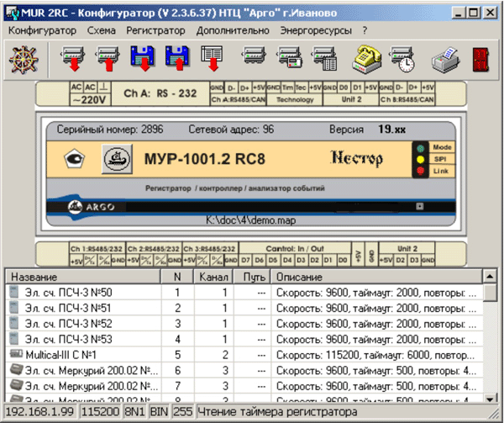
Task: Click the ~220V terminal block
Action: pyautogui.click(x=90, y=93)
